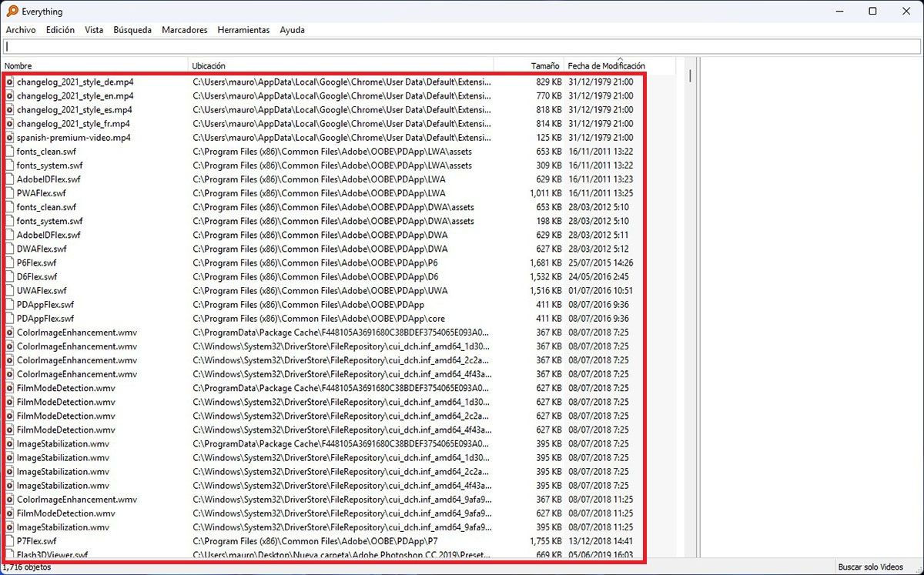Screen dimensions: 924x575
Task: Click date cell '24/05/2016 2:45'
Action: coord(598,276)
